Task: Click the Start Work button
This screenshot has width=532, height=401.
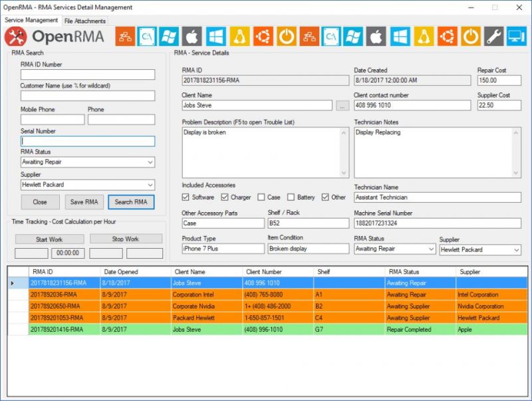Action: [x=49, y=239]
